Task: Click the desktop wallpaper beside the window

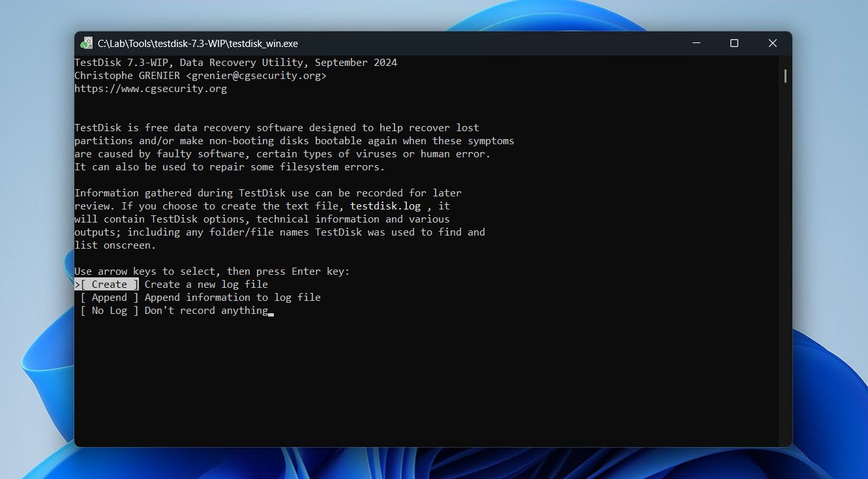Action: [x=36, y=261]
